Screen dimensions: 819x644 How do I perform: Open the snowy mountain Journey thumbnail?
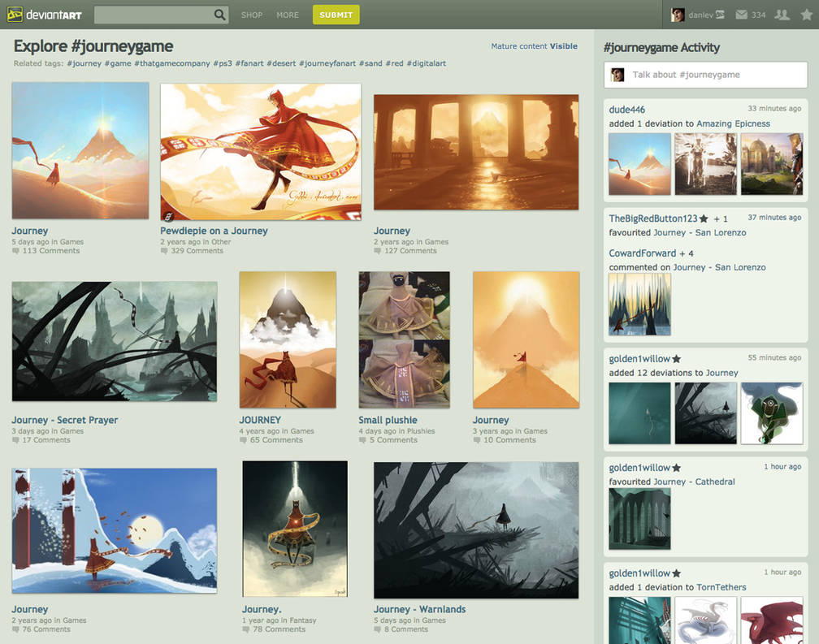(x=115, y=530)
